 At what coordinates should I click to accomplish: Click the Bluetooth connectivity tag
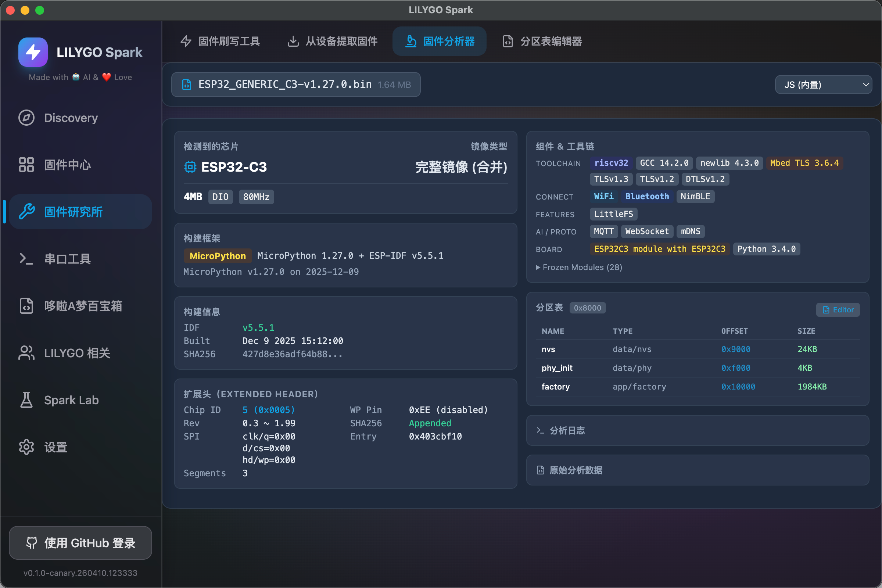click(647, 197)
